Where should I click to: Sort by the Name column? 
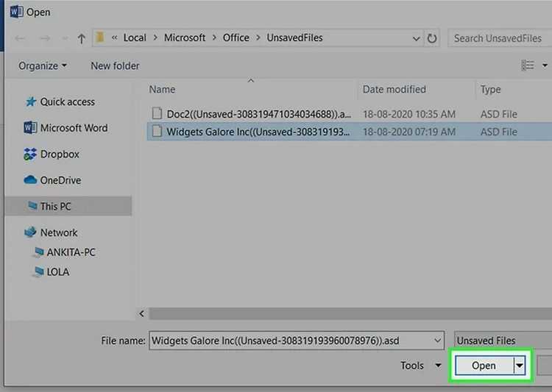[x=162, y=90]
